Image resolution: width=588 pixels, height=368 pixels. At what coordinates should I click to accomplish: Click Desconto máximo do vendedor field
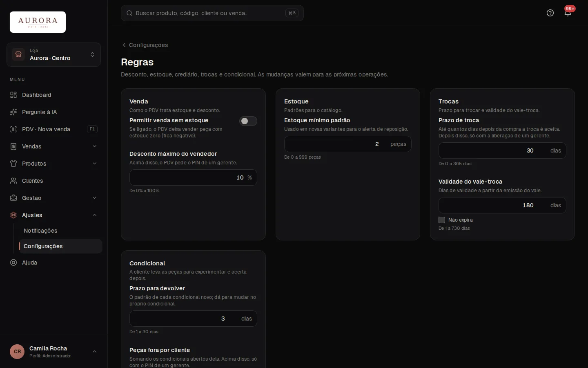[x=193, y=177]
